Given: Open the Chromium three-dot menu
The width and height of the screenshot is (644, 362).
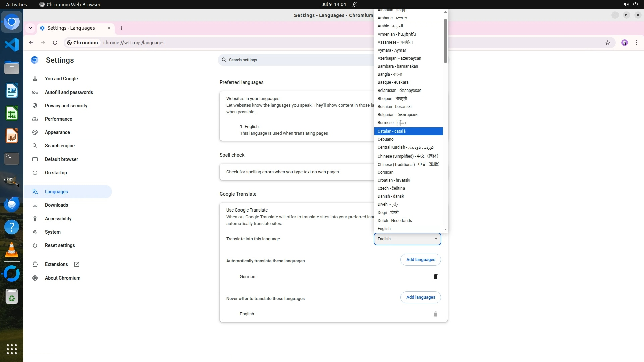Looking at the screenshot, I should pyautogui.click(x=636, y=43).
